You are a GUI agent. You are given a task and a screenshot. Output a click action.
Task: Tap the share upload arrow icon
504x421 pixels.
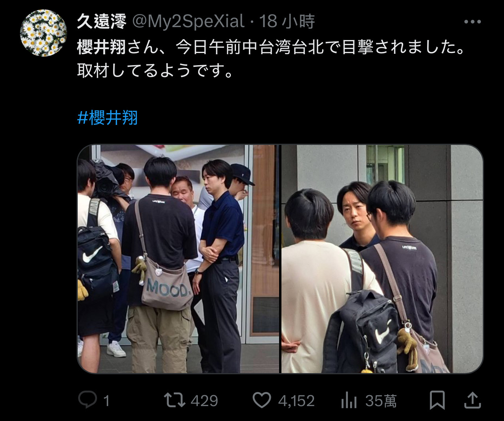pos(473,400)
